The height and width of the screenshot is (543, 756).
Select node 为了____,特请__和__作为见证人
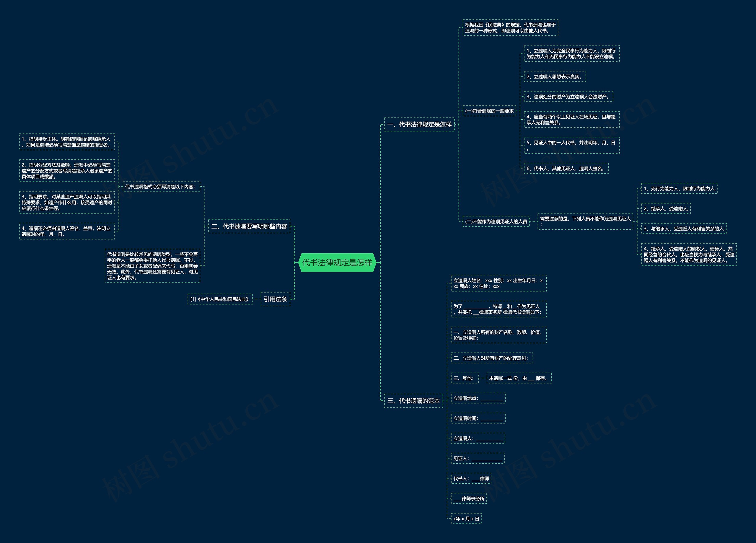click(x=499, y=309)
